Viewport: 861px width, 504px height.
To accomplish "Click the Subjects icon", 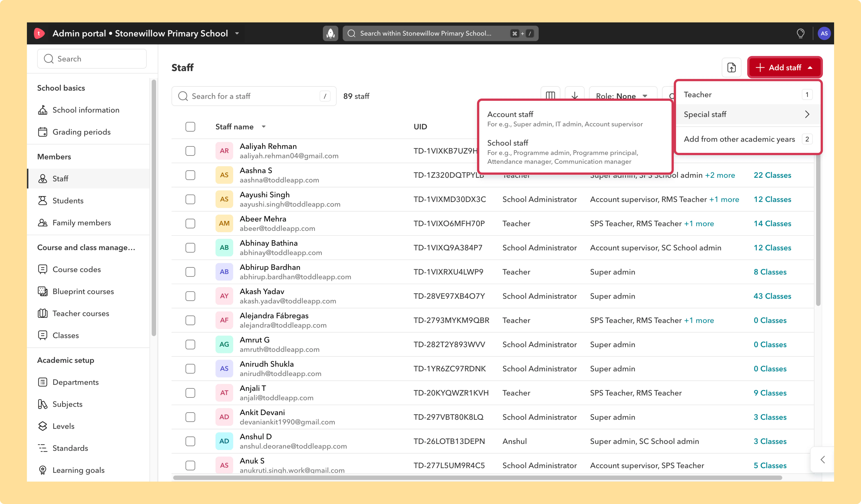I will point(43,404).
